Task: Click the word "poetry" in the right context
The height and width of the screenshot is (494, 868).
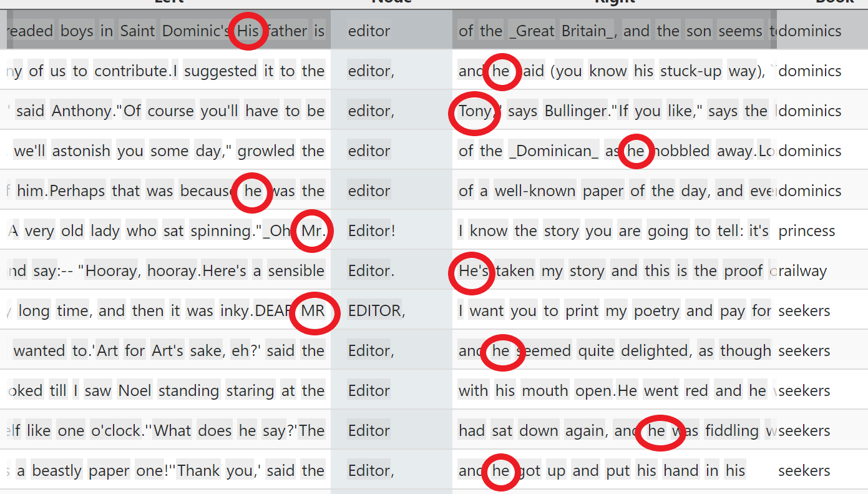Action: [x=654, y=311]
